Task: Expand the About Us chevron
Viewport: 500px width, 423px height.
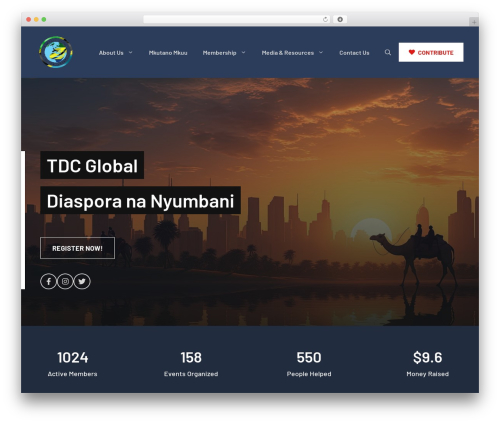Action: point(131,52)
